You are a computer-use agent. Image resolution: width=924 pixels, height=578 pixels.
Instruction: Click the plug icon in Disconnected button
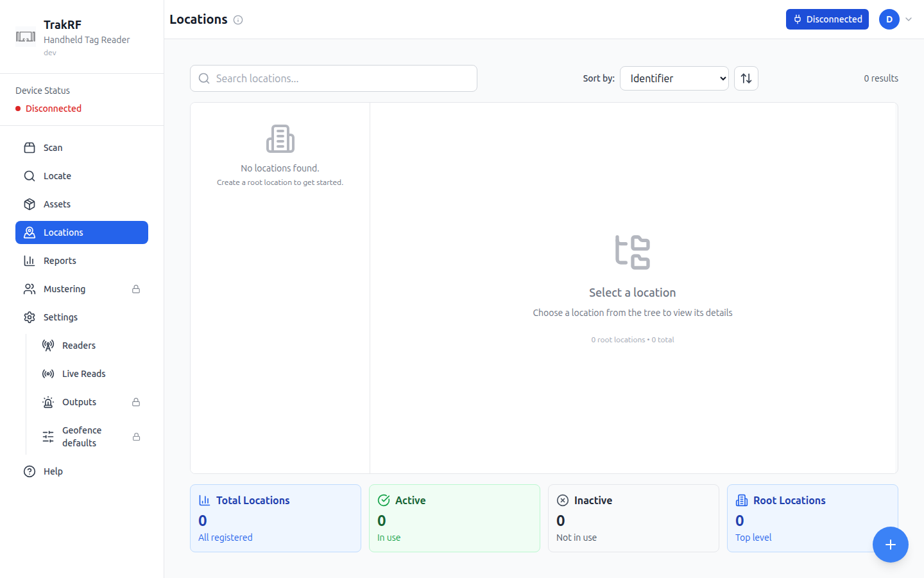pyautogui.click(x=798, y=19)
